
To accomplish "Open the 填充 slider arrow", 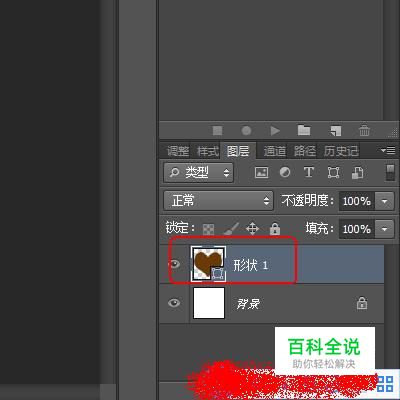I will click(384, 229).
